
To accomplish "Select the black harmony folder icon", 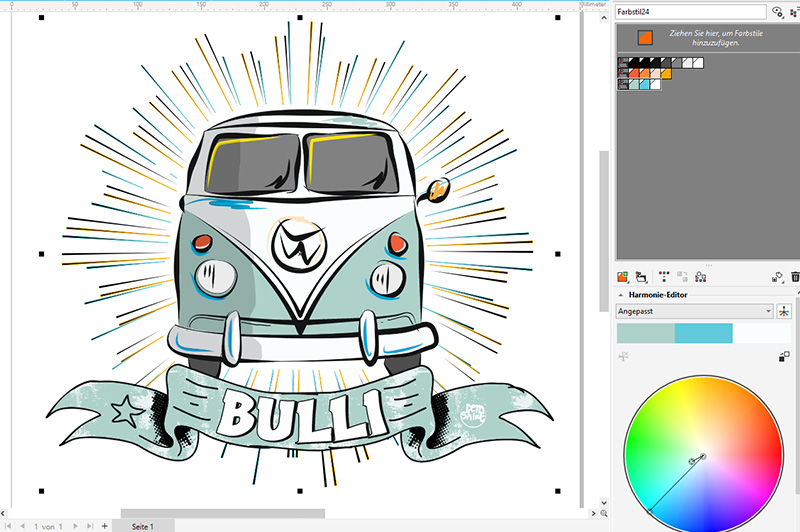I will (x=623, y=63).
